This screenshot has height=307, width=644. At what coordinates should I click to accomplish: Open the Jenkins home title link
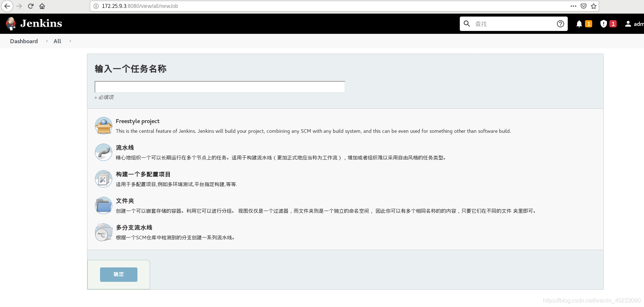pos(41,23)
